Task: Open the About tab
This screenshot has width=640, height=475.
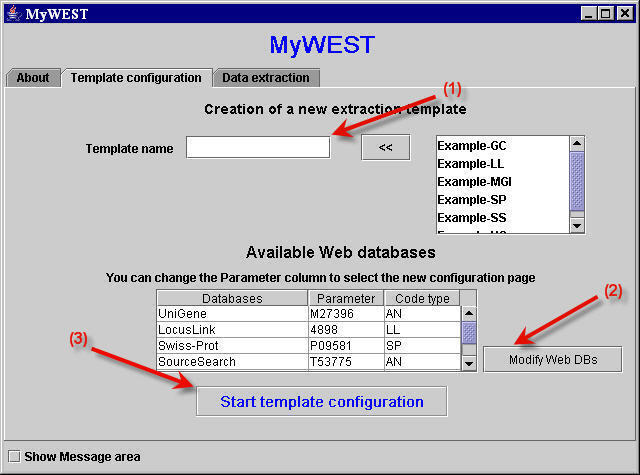Action: [x=33, y=78]
